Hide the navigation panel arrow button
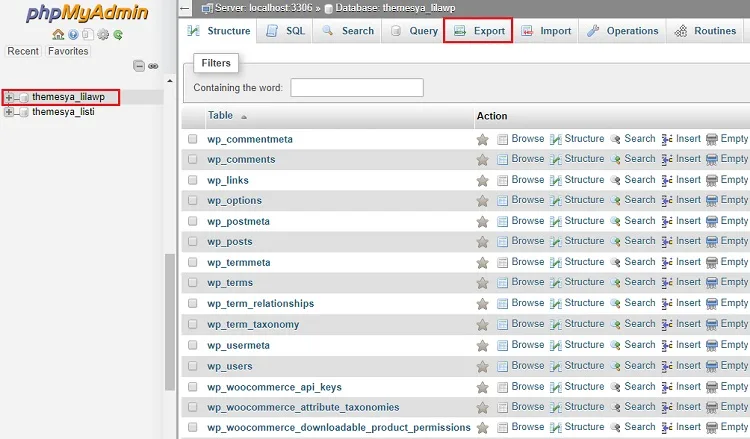 (x=185, y=8)
